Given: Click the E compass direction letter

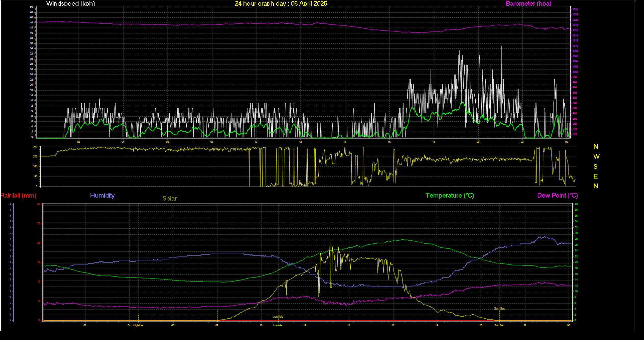Looking at the screenshot, I should [x=596, y=176].
